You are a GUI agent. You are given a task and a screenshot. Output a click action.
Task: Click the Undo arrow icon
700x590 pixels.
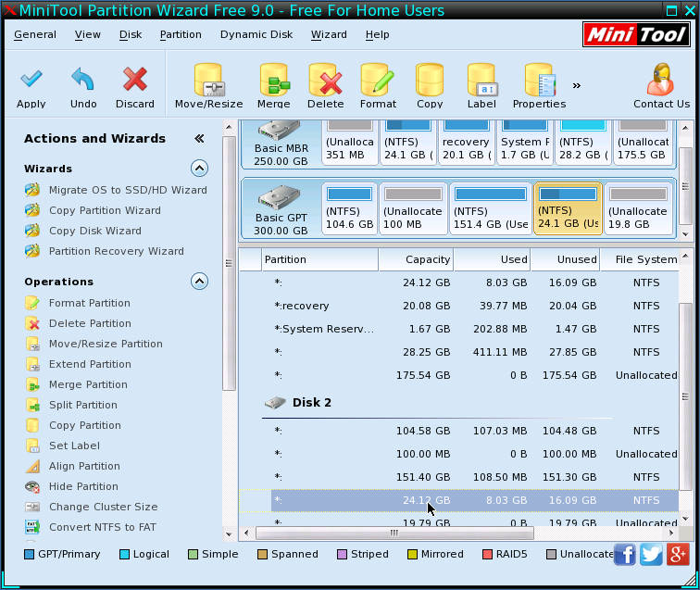point(83,80)
